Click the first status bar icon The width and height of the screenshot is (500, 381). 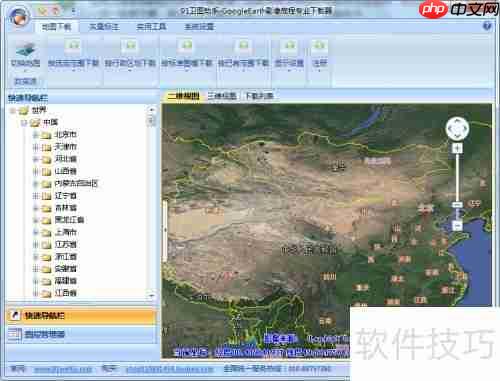click(17, 369)
